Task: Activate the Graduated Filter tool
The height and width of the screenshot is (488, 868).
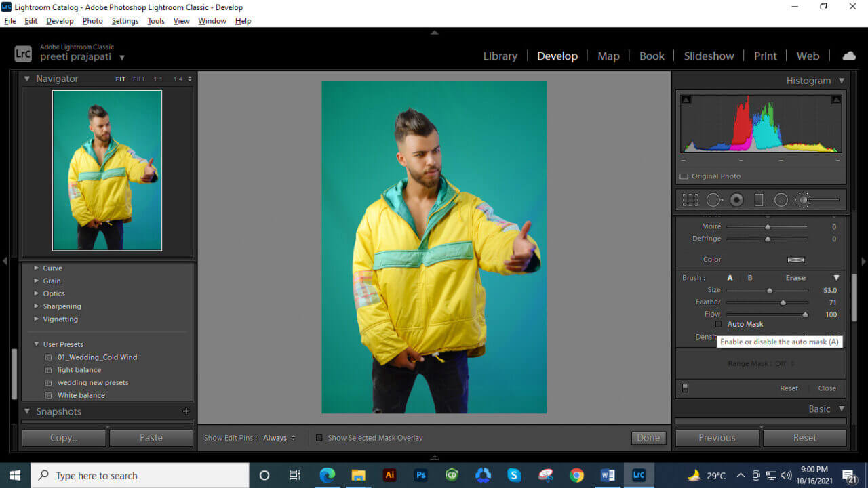Action: 759,199
